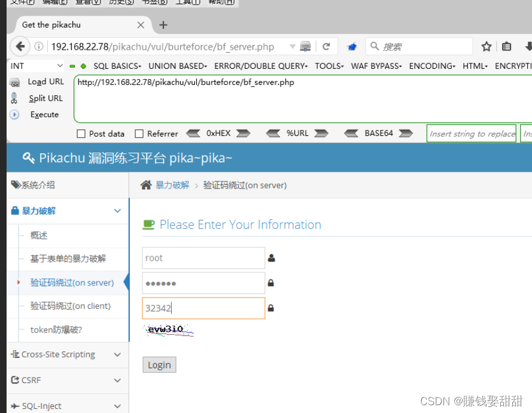532x413 pixels.
Task: Open SQL BASICS menu
Action: (117, 66)
